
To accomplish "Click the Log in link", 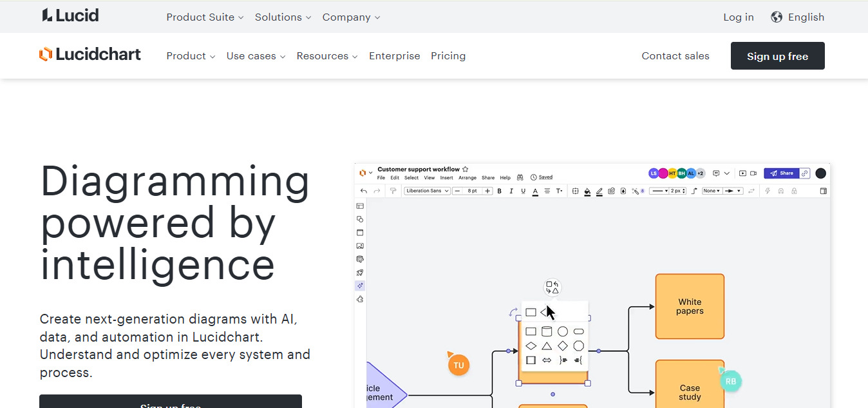I will click(739, 17).
